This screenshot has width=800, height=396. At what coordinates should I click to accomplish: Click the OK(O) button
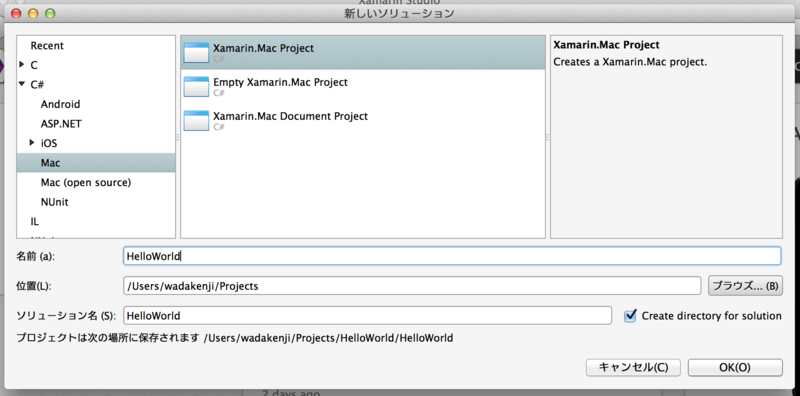click(735, 367)
